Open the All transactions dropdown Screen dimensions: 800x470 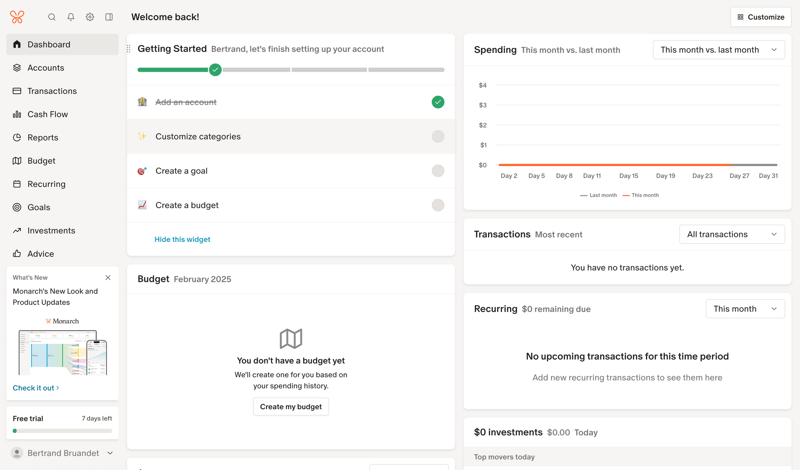pyautogui.click(x=732, y=234)
